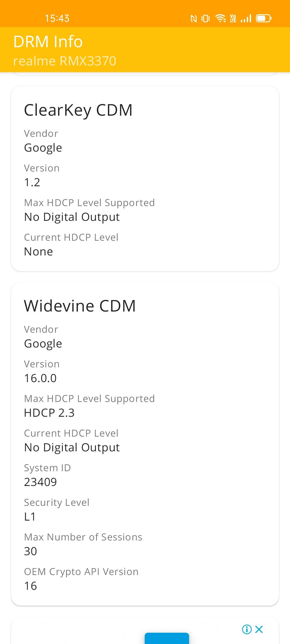Tap the Security Level L1 value
This screenshot has width=290, height=644.
[30, 517]
